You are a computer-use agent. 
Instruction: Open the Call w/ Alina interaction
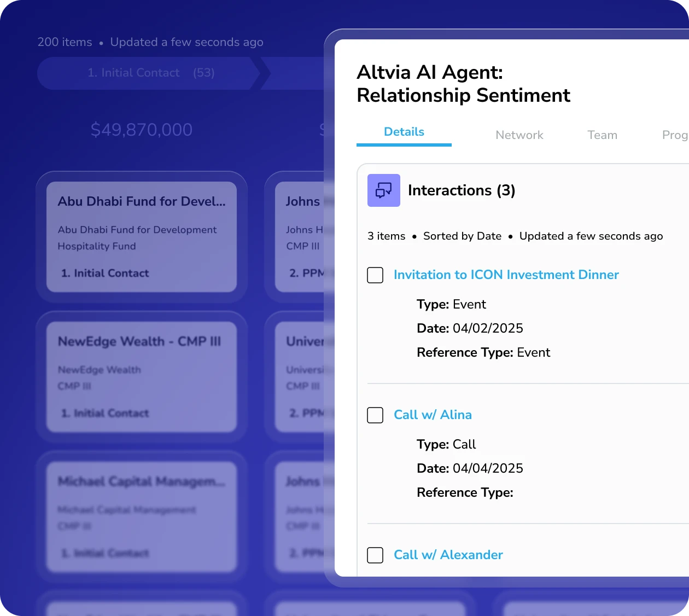433,415
